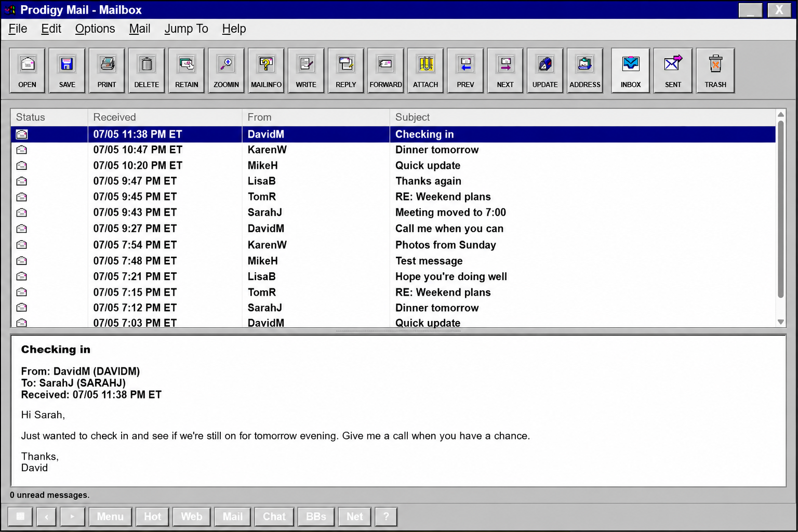The width and height of the screenshot is (798, 532).
Task: Select the 'Checking in' highlighted subject cell
Action: point(582,134)
